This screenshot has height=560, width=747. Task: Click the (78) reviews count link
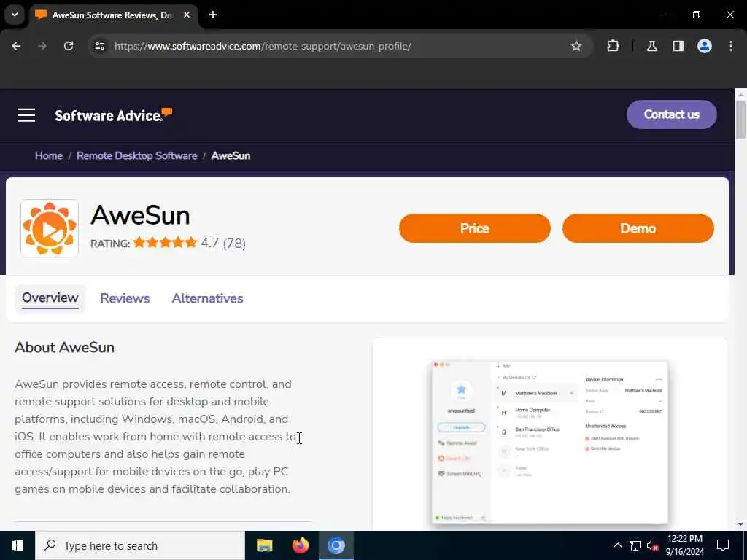click(x=234, y=244)
